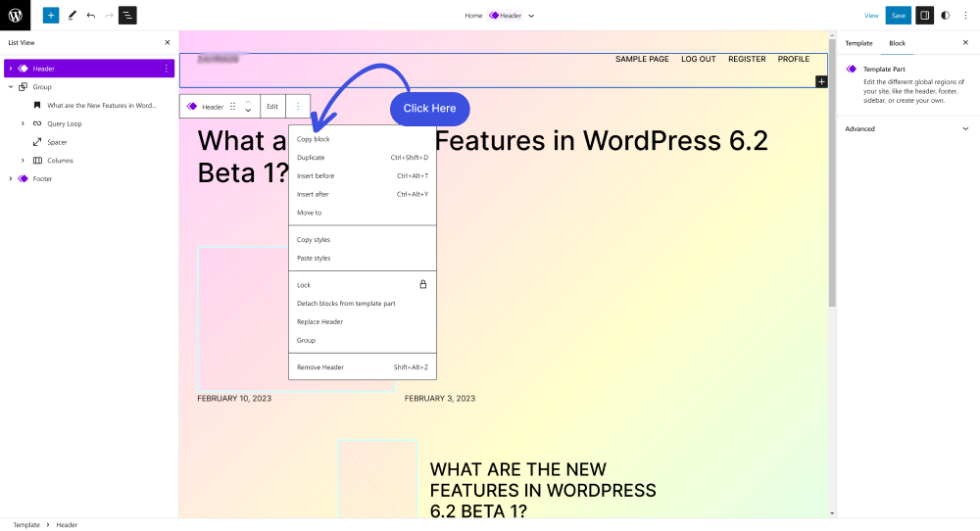980x531 pixels.
Task: Select the Group option in the block menu
Action: click(x=363, y=340)
